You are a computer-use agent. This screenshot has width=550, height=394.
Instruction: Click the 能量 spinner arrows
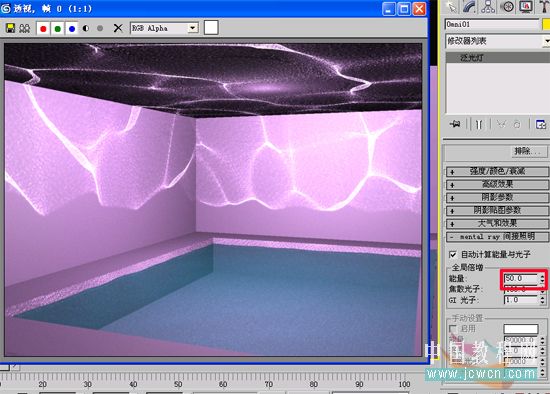click(542, 279)
